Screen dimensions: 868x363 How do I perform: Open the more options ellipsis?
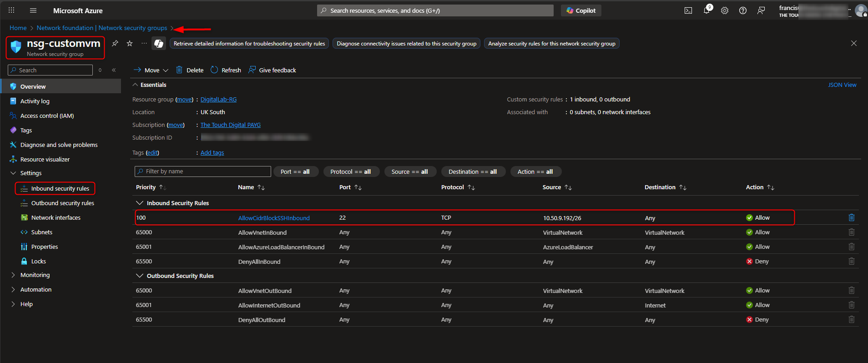(x=144, y=43)
